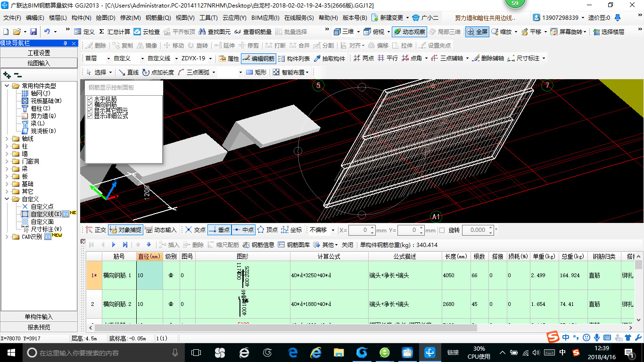The width and height of the screenshot is (644, 362).
Task: Select the 直线 line drawing tool
Action: (129, 72)
